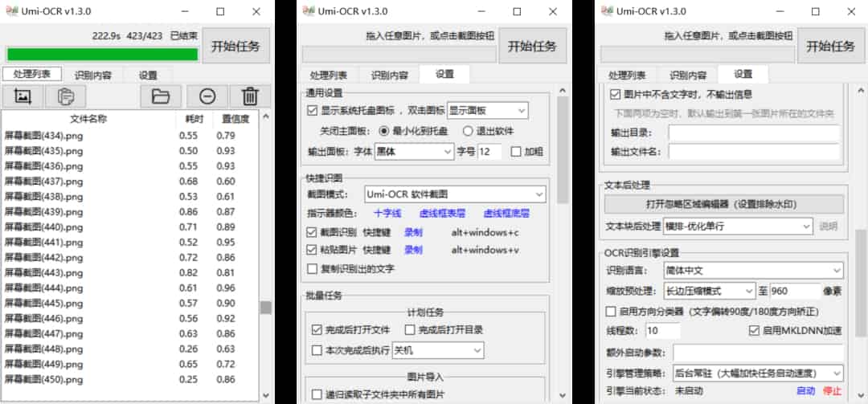Image resolution: width=868 pixels, height=404 pixels.
Task: Click the 虚线框表层 color link
Action: (442, 214)
